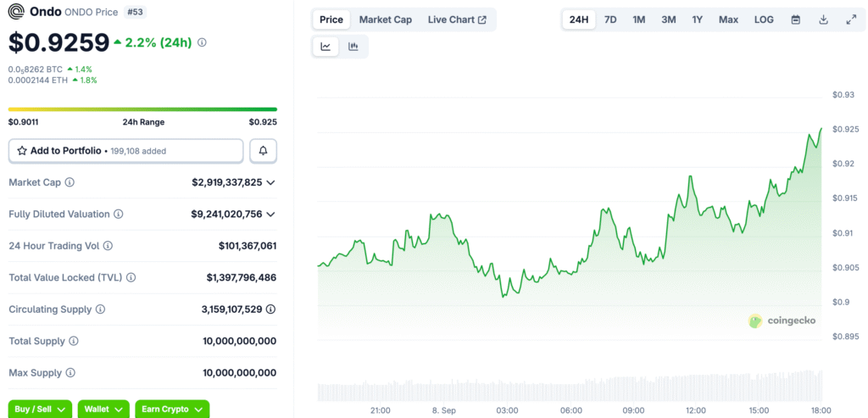Show Max Supply info icon
Image resolution: width=868 pixels, height=418 pixels.
[70, 373]
